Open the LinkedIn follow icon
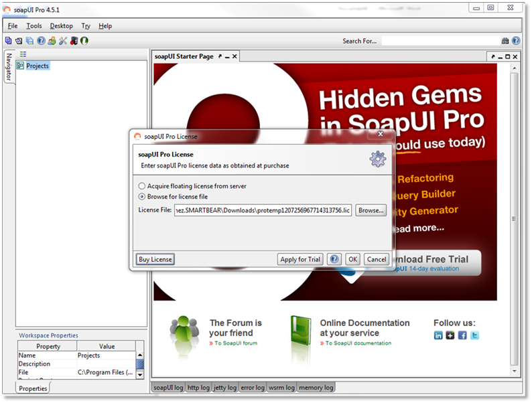The height and width of the screenshot is (403, 532). click(438, 335)
